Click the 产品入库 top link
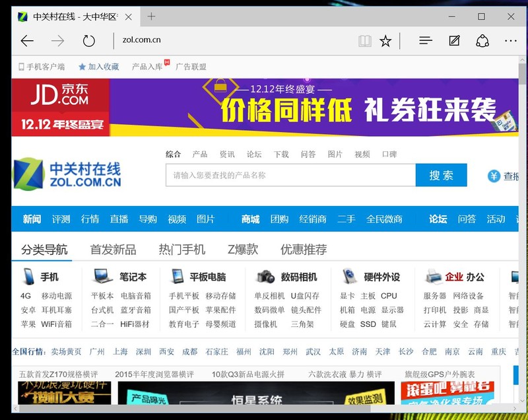The width and height of the screenshot is (528, 420). 147,67
